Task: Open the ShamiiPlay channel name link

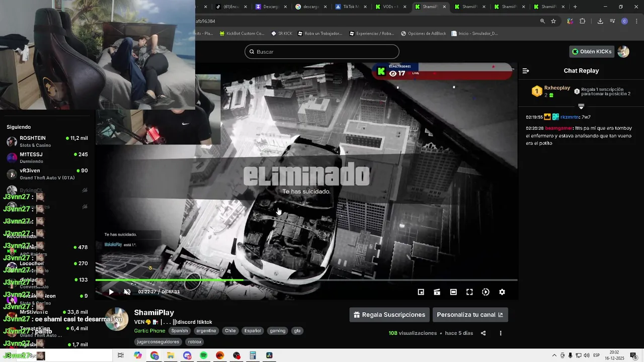Action: coord(154,312)
